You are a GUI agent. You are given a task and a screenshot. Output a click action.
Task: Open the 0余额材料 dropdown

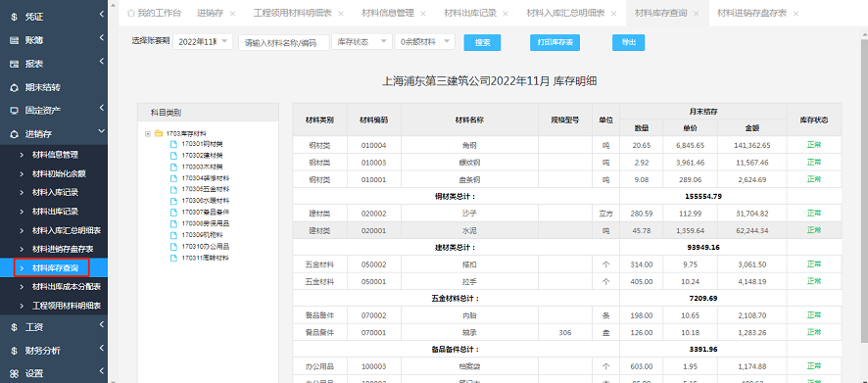[424, 42]
